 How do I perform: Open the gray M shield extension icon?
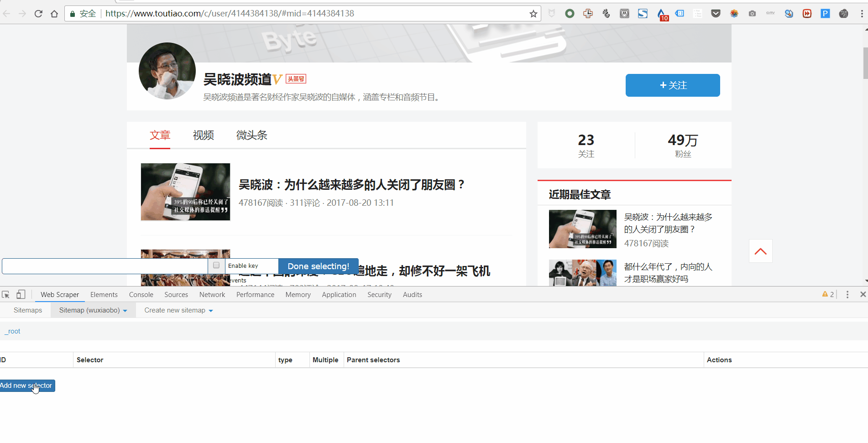[x=624, y=14]
